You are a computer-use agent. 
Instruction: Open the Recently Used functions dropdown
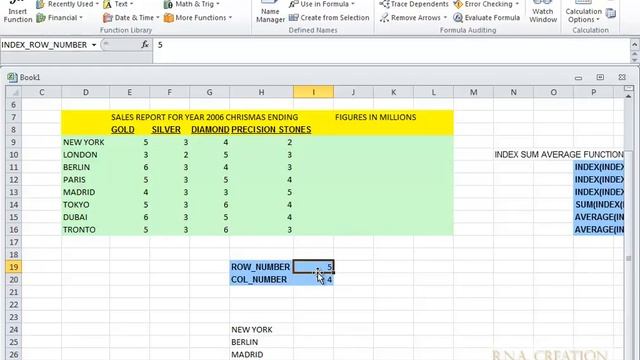pos(67,4)
